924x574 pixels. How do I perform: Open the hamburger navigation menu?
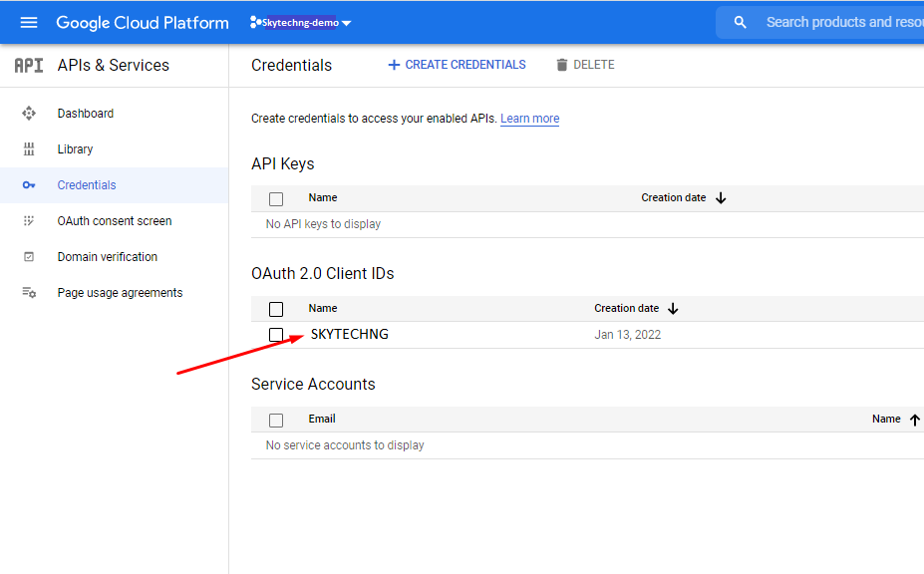(x=28, y=22)
